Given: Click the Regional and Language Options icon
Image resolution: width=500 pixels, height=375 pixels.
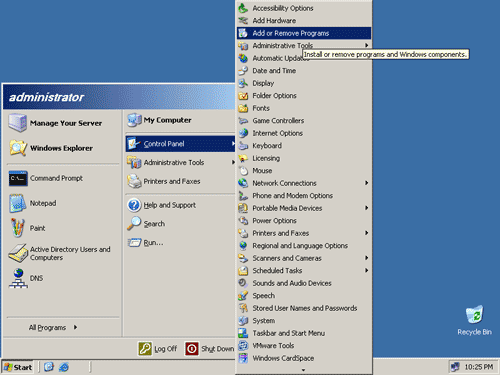Looking at the screenshot, I should pyautogui.click(x=243, y=246).
